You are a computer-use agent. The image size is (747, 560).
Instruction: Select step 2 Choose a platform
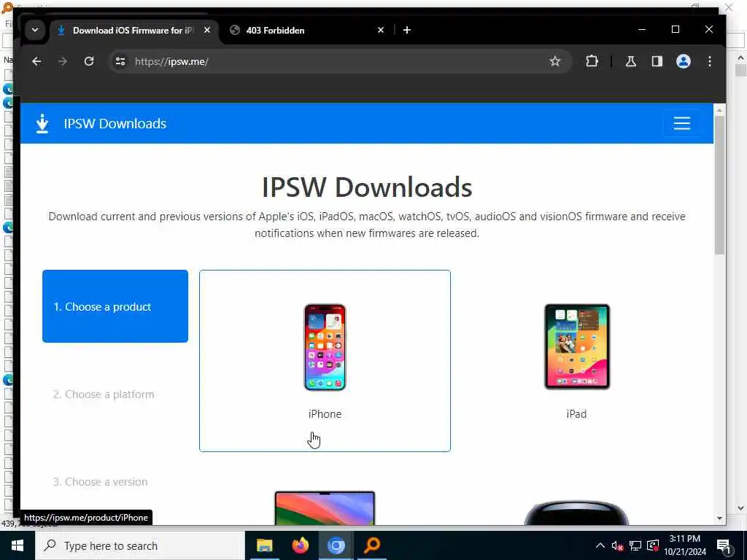click(x=104, y=394)
